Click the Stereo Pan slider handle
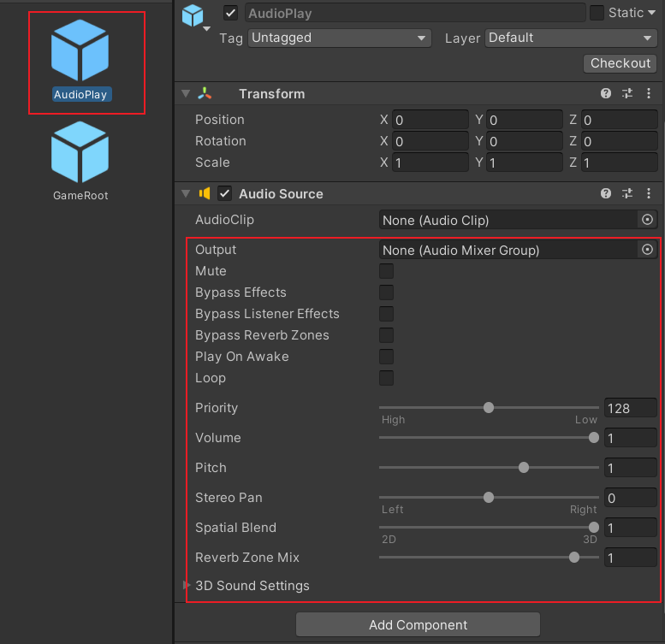The width and height of the screenshot is (665, 644). tap(489, 498)
